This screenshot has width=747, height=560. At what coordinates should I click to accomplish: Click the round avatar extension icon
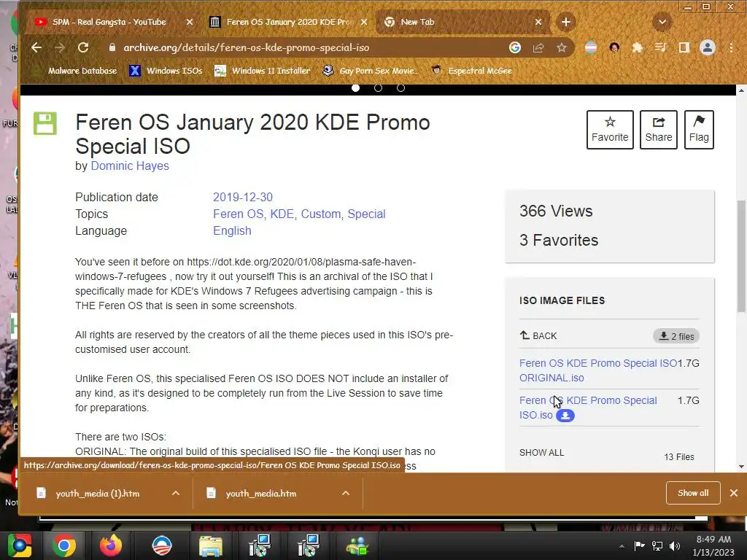click(614, 47)
